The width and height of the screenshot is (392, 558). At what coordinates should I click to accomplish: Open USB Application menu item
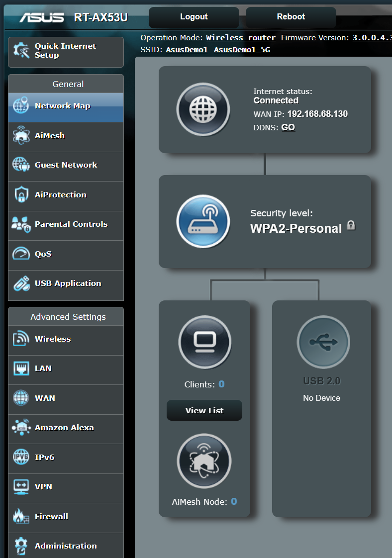tap(66, 285)
